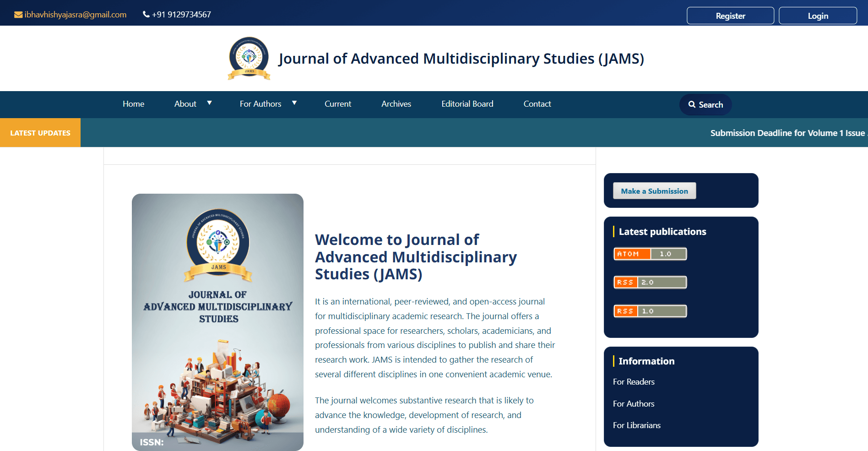Open the For Authors menu item
This screenshot has height=451, width=868.
coord(260,104)
